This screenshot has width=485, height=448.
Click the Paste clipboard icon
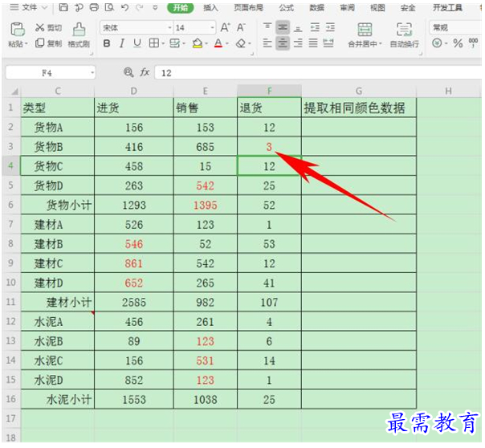click(x=18, y=30)
